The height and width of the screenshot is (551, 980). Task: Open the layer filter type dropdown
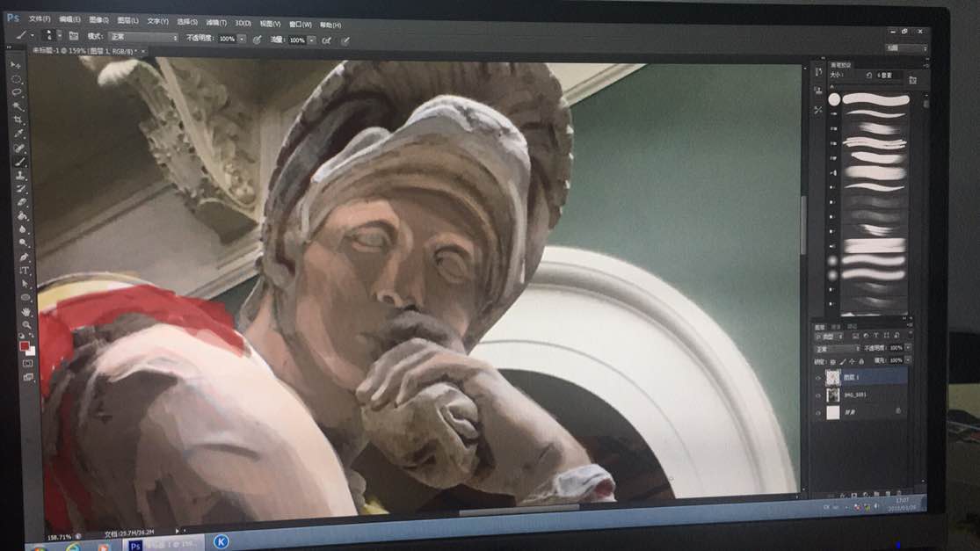[x=831, y=337]
